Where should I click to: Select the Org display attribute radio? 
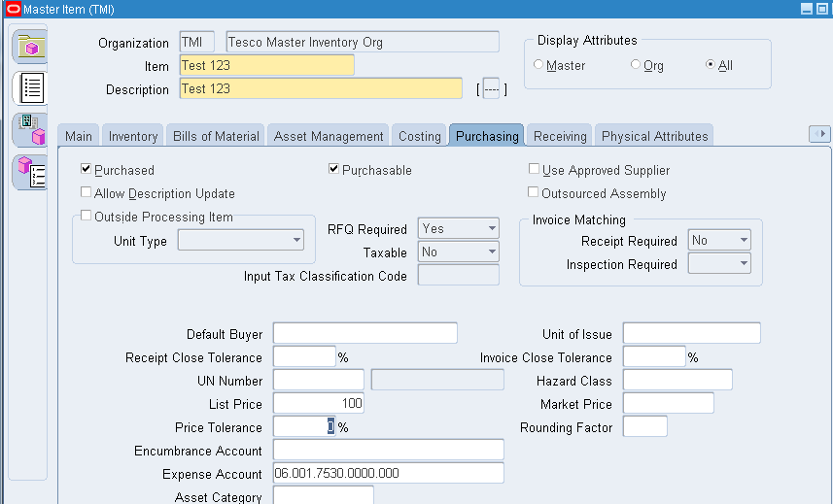tap(636, 64)
